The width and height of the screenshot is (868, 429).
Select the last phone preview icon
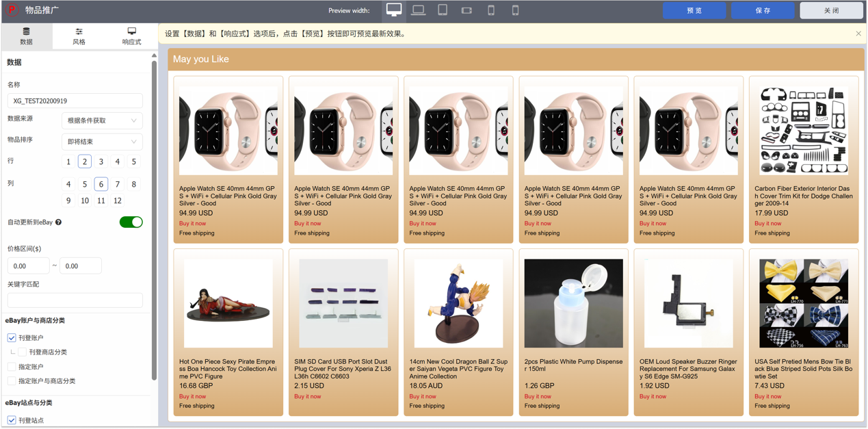[515, 10]
